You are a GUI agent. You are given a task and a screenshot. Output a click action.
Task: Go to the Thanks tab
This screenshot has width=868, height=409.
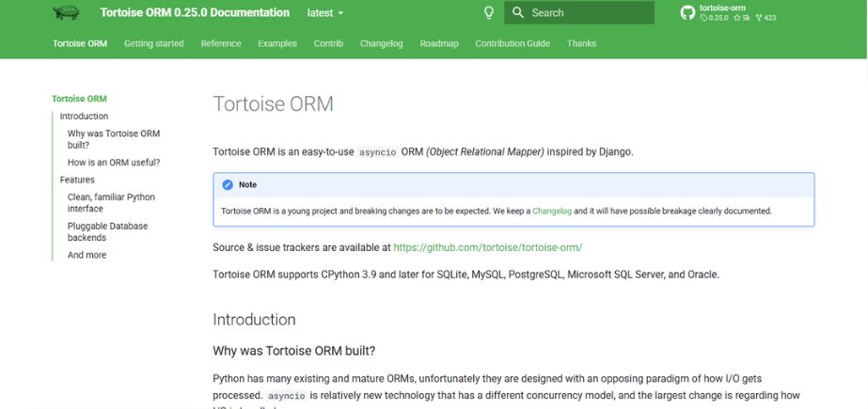[x=581, y=43]
